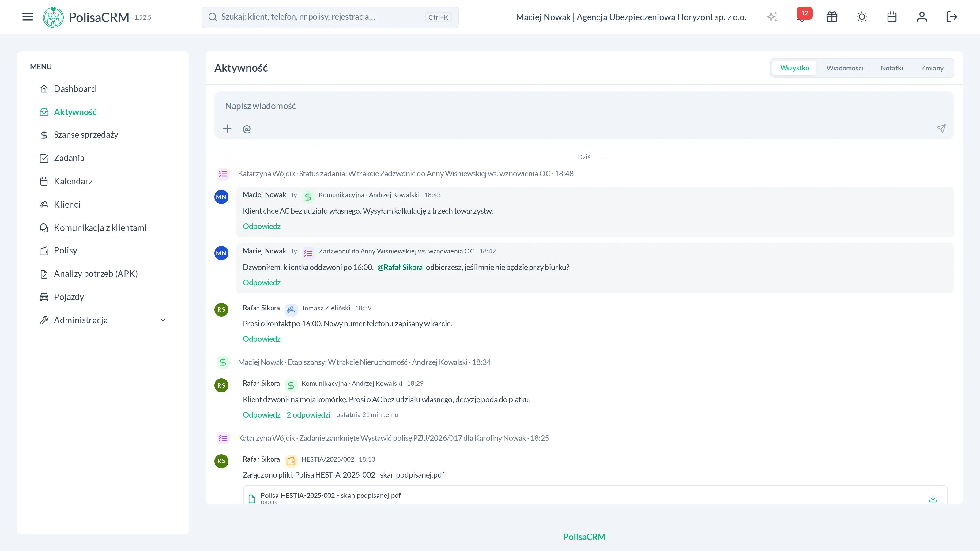
Task: Download Polisa HESTIA-2025-002 pdf file
Action: point(933,499)
